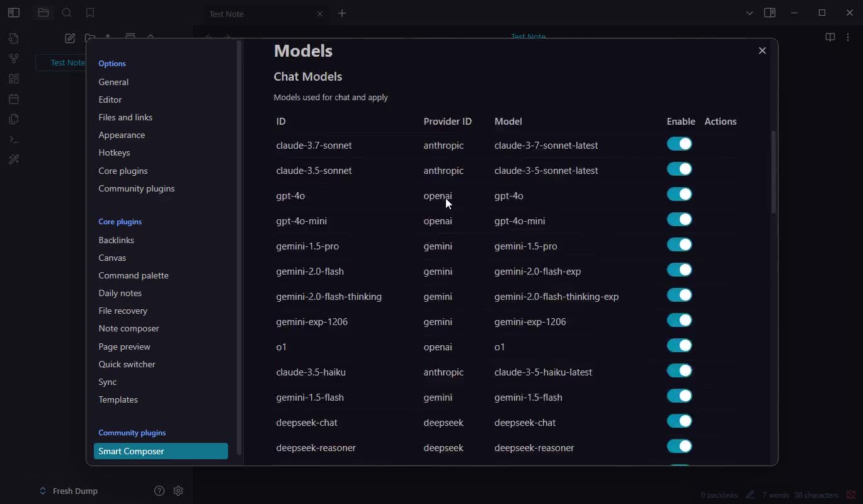Switch to reading view book icon
The width and height of the screenshot is (863, 504).
click(x=830, y=37)
